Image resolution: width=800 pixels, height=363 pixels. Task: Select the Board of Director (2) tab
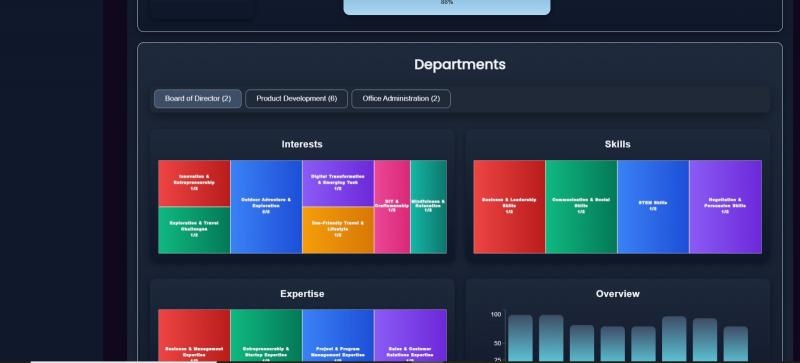point(197,99)
